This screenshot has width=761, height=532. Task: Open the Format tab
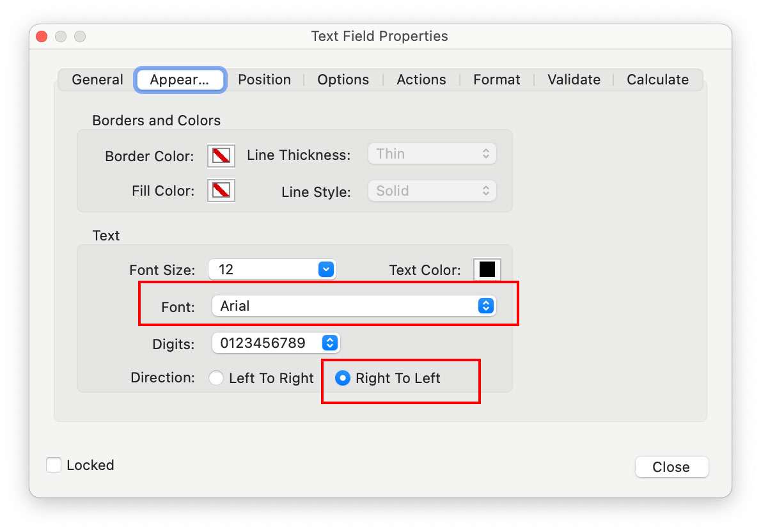pyautogui.click(x=496, y=79)
